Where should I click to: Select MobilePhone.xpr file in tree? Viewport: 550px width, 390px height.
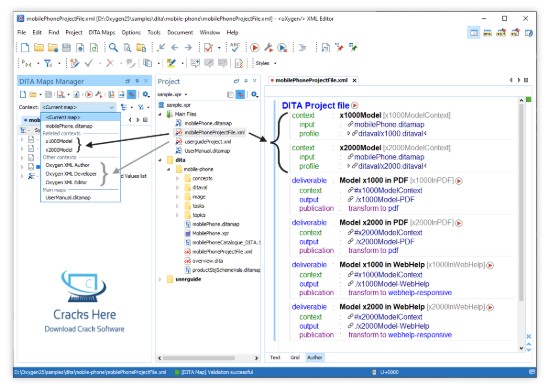tap(210, 233)
